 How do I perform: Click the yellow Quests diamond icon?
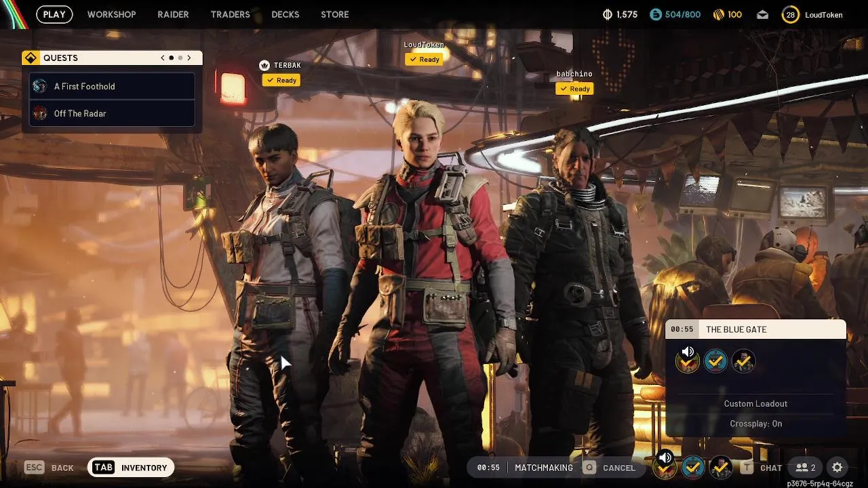(31, 58)
